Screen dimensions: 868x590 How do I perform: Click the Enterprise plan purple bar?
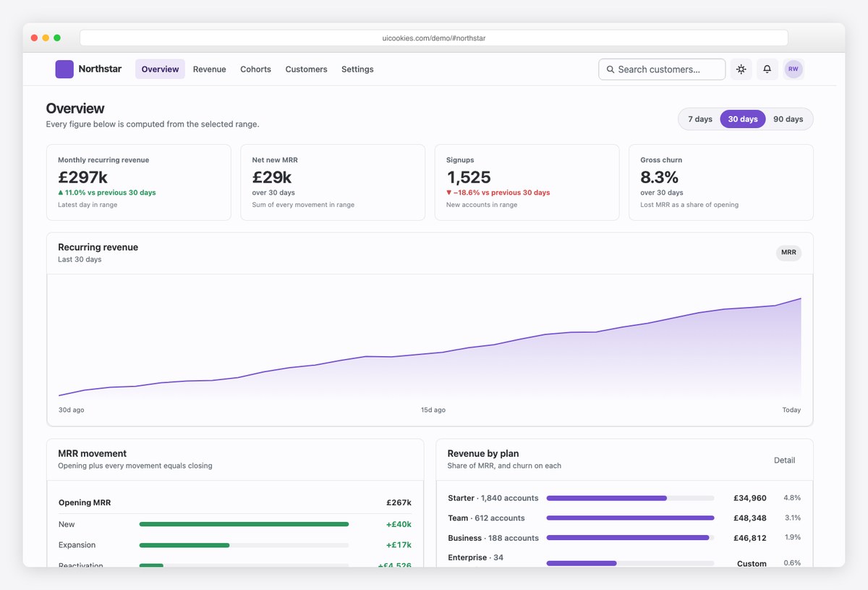[x=582, y=563]
